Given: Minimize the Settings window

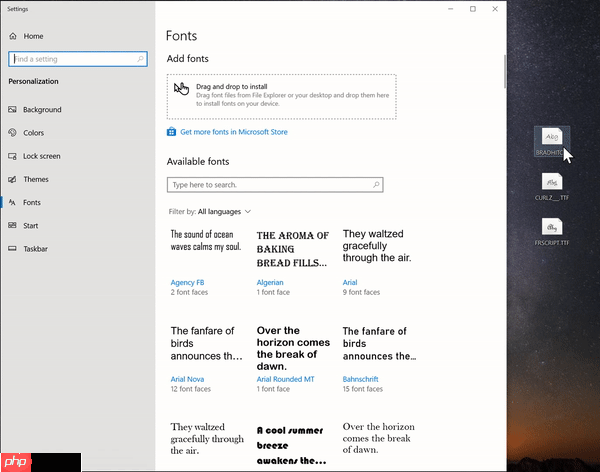Looking at the screenshot, I should (x=451, y=9).
